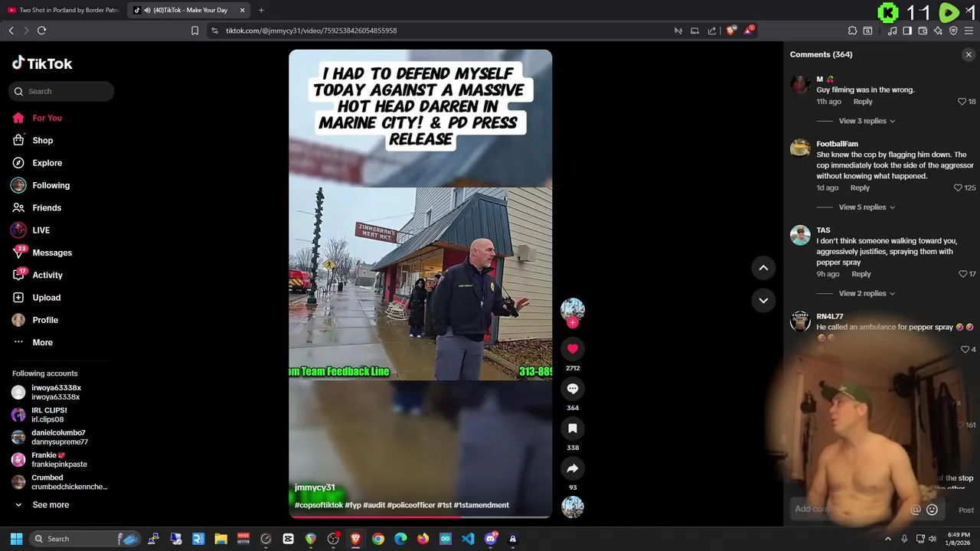Like RN4L77's comment
The image size is (980, 551).
pyautogui.click(x=965, y=349)
